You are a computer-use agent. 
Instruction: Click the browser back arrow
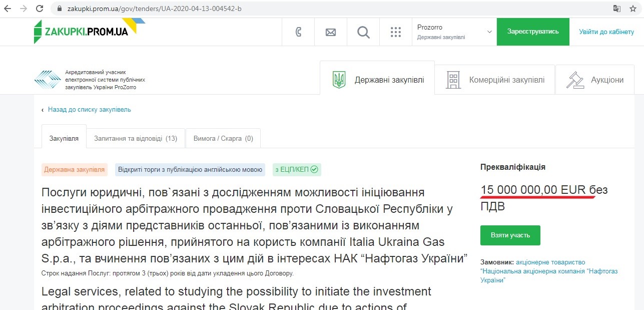click(x=8, y=9)
